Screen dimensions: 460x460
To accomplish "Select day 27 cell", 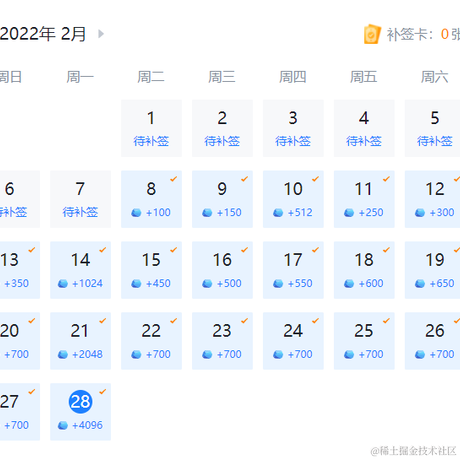I will (x=20, y=412).
